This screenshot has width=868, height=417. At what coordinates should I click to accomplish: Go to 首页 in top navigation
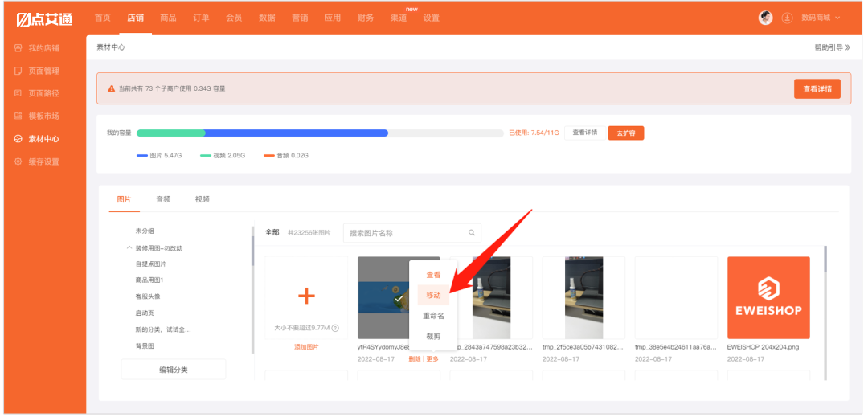pos(102,18)
